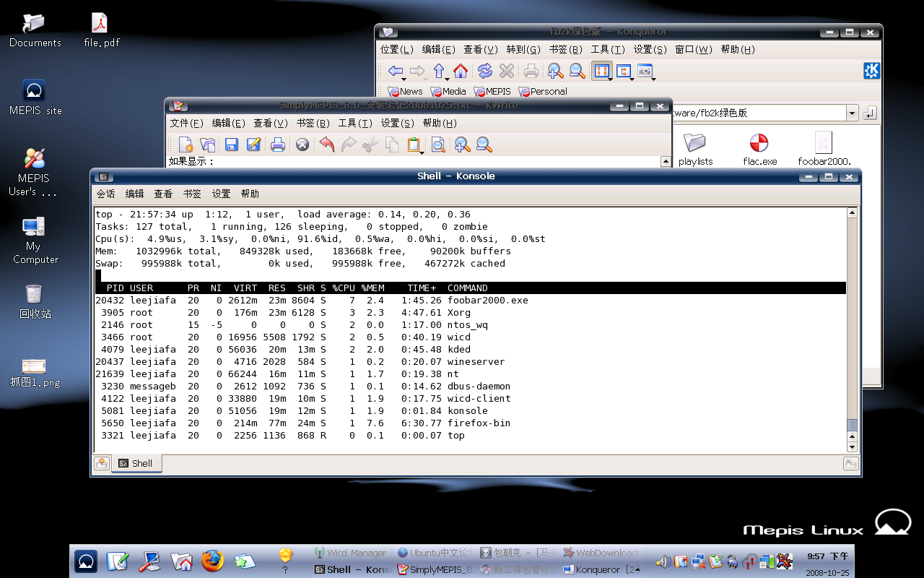Save the document in KWrite
Screen dimensions: 924x578
231,144
